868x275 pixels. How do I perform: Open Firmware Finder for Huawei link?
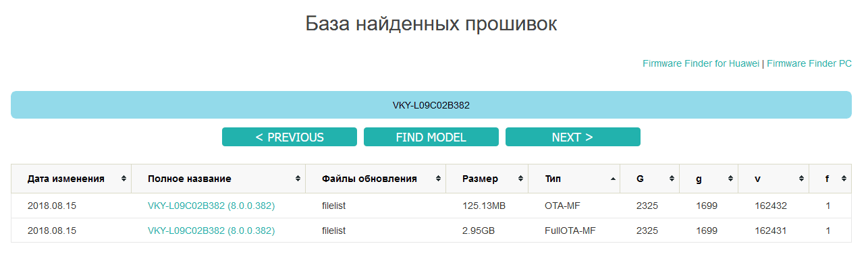point(701,63)
